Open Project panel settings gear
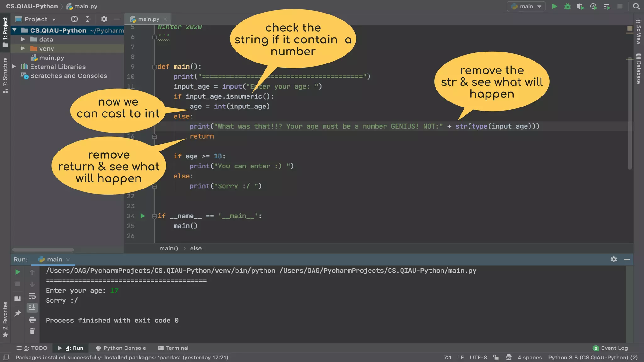 [104, 19]
